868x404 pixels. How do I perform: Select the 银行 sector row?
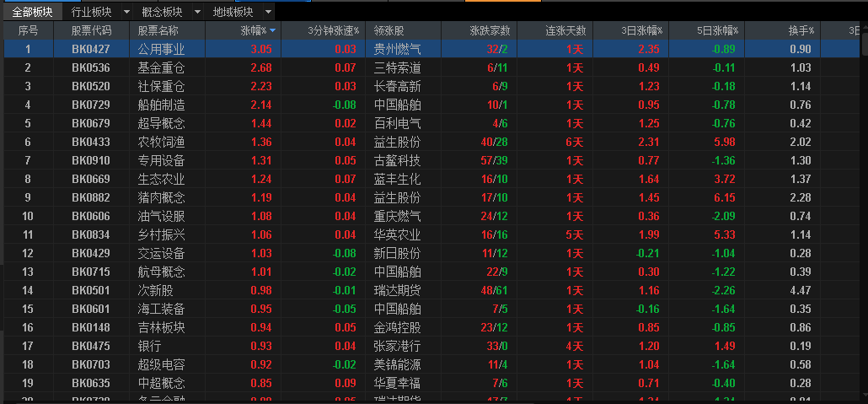(x=431, y=346)
